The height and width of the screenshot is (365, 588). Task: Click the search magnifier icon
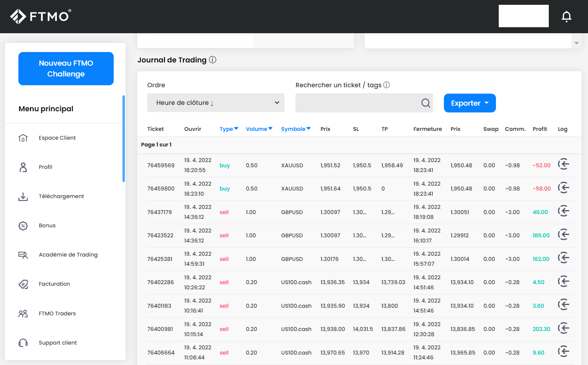(426, 103)
